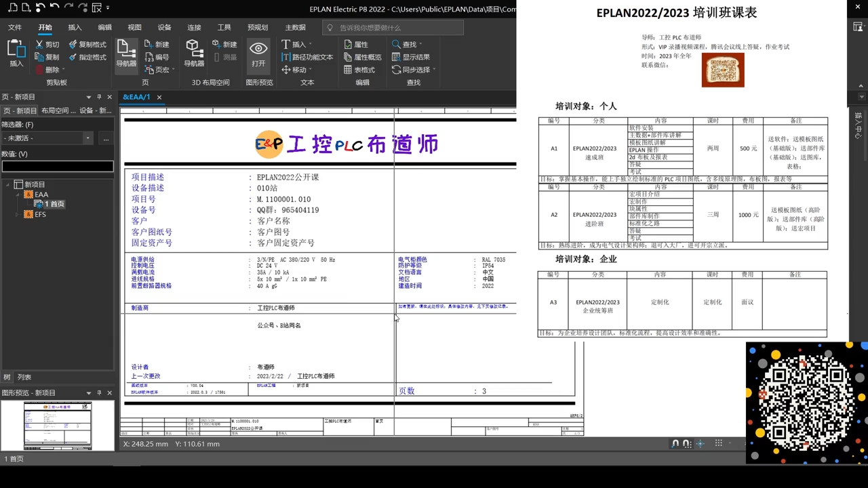The height and width of the screenshot is (488, 868).
Task: Click the Undo arrow in title bar
Action: click(x=54, y=8)
